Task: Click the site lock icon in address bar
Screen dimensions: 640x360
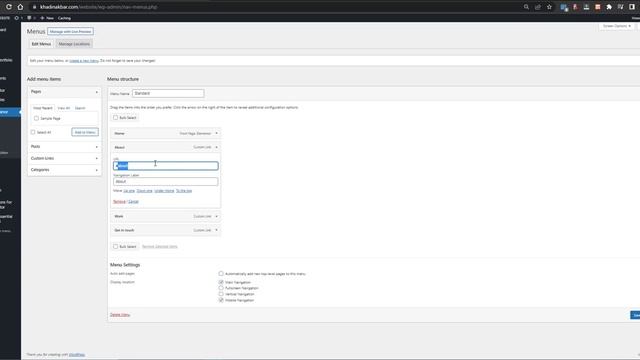Action: [x=35, y=7]
